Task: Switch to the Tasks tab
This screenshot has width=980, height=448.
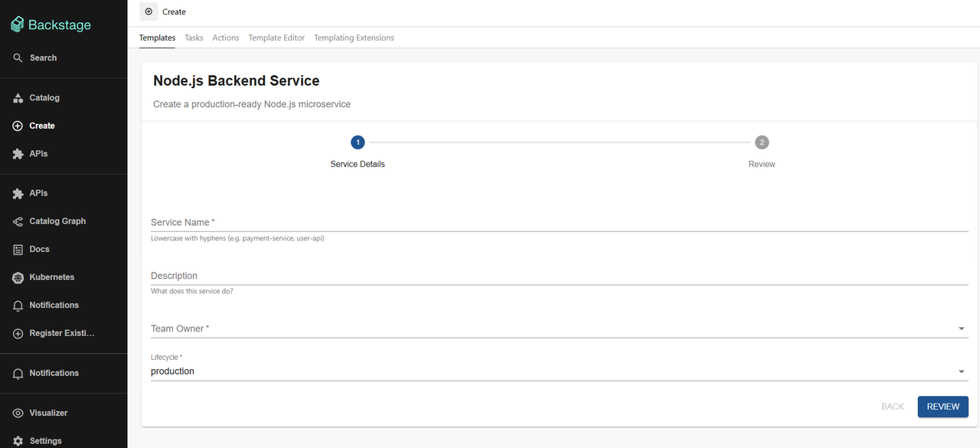Action: click(194, 38)
